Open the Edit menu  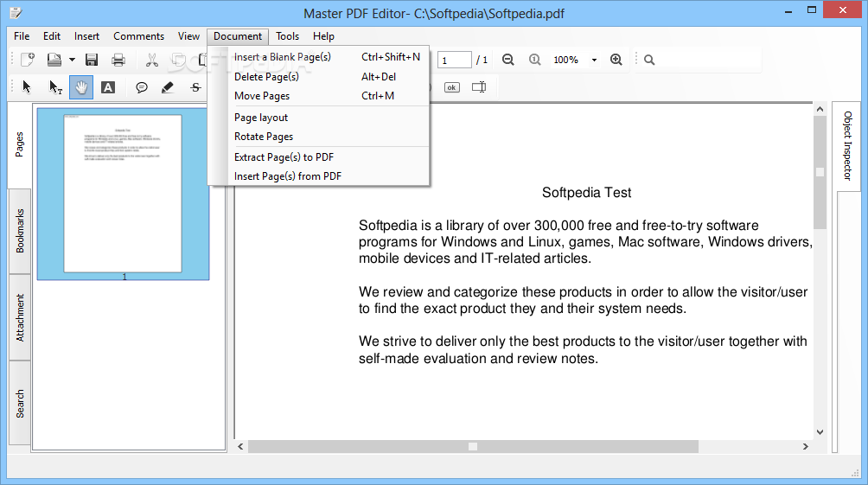(52, 36)
